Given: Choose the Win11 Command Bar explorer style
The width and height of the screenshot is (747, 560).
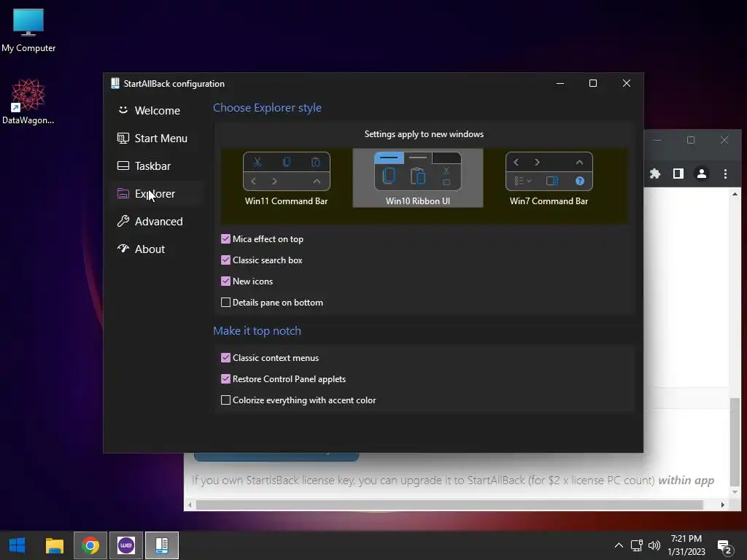Looking at the screenshot, I should (286, 179).
